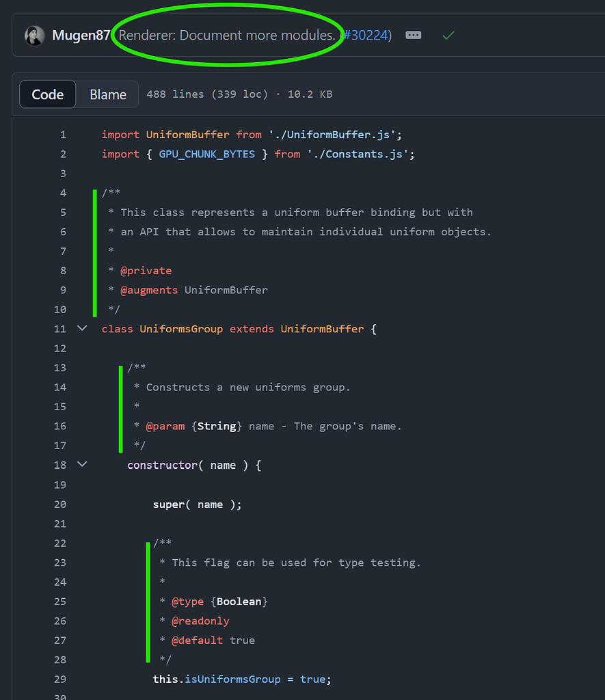
Task: Highlight line 29 by clicking its line number
Action: 59,679
